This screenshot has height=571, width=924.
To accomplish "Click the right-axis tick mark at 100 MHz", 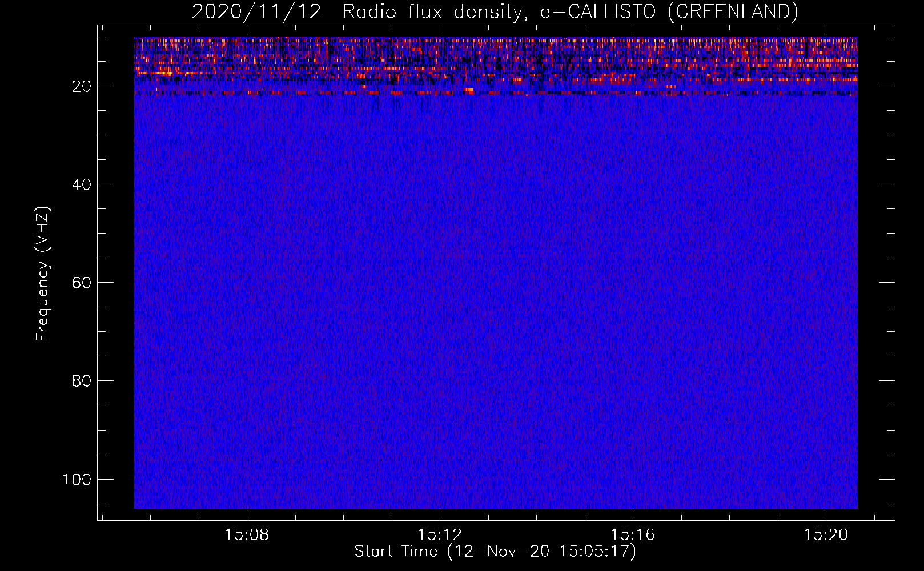I will (x=887, y=478).
